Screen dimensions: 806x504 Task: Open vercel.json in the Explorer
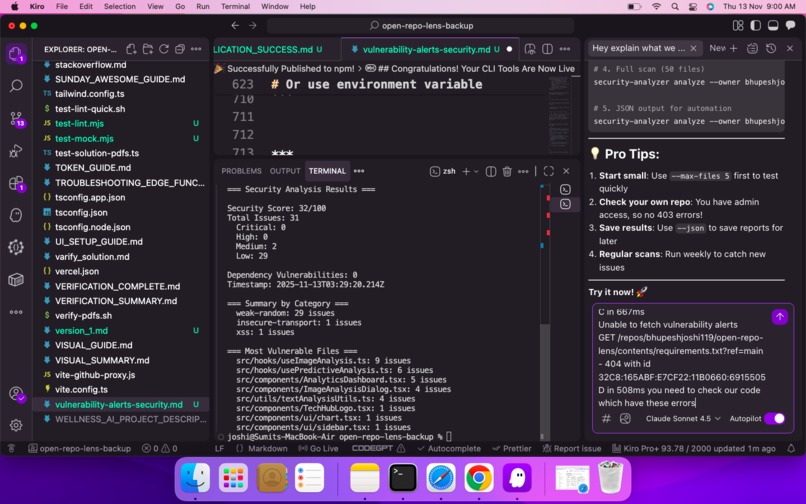click(x=77, y=271)
